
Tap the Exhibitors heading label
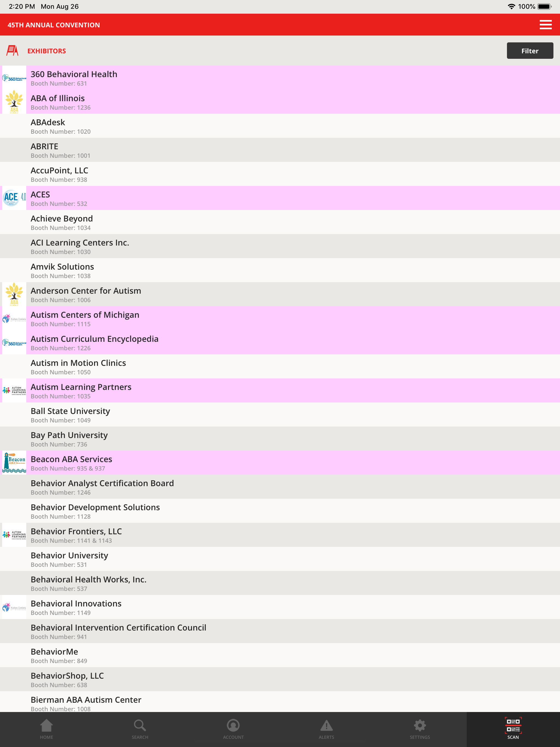(x=46, y=51)
